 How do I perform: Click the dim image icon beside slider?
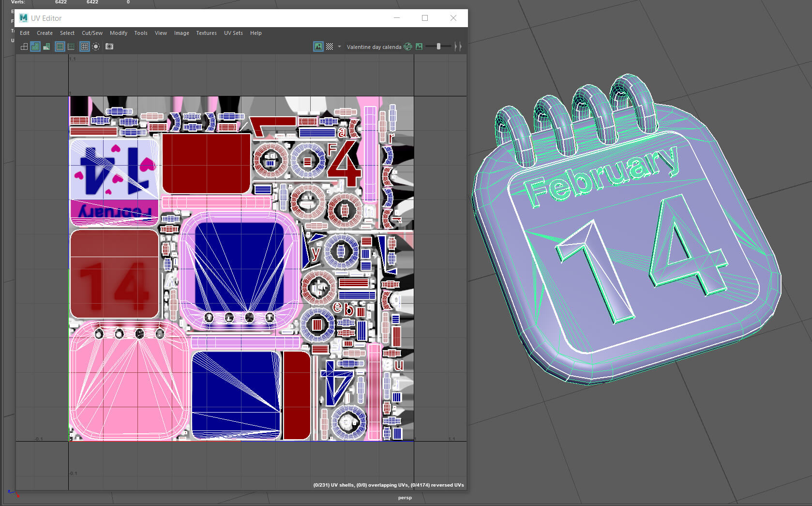(419, 46)
